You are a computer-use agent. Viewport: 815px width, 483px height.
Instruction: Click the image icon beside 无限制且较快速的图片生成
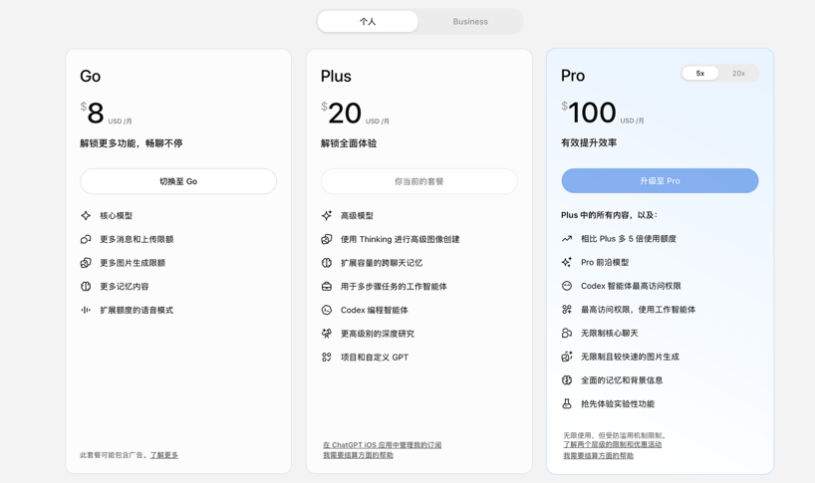coord(567,356)
